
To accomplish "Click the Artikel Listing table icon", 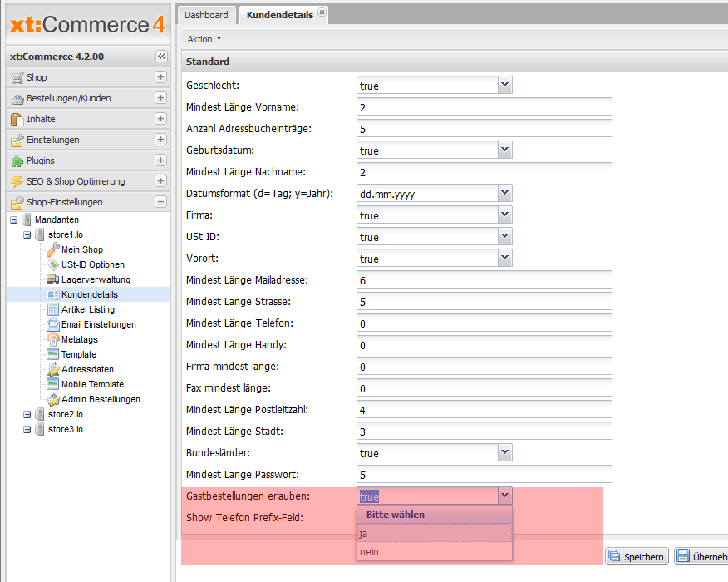I will coord(53,309).
